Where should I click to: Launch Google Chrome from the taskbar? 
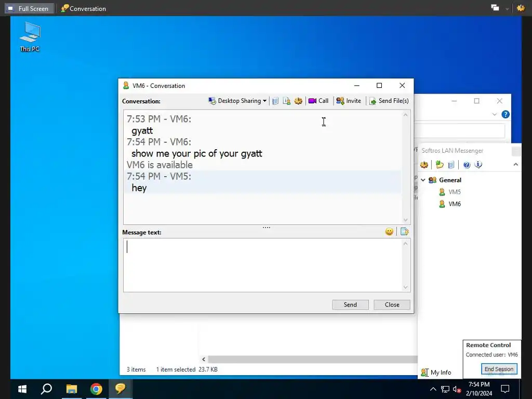coord(96,389)
